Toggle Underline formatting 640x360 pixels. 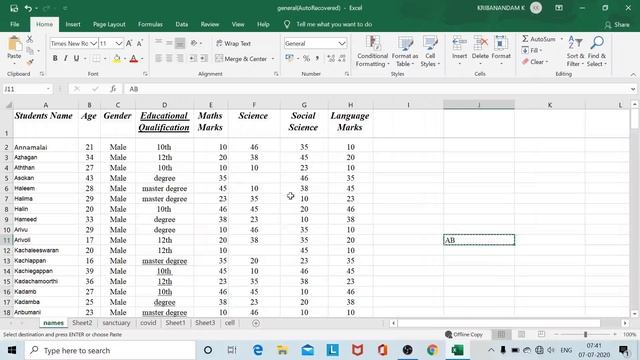(x=76, y=59)
